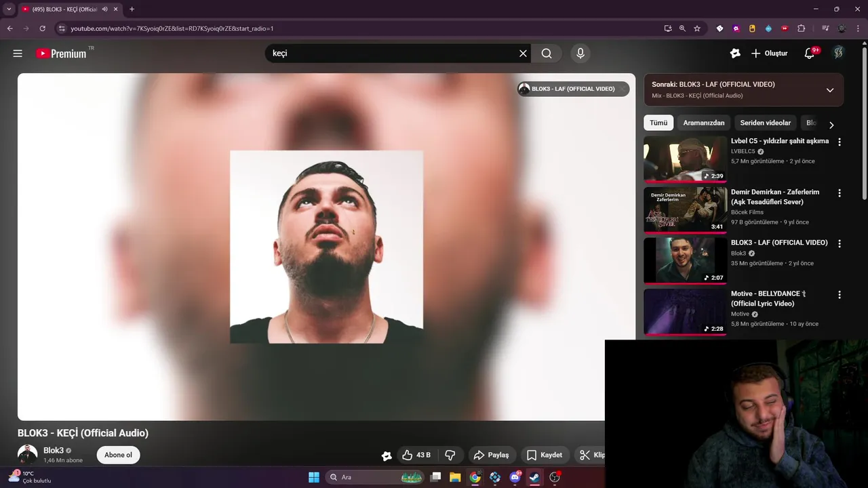This screenshot has width=868, height=488.
Task: Play Motive - BELLYDANCE thumbnail
Action: [685, 312]
